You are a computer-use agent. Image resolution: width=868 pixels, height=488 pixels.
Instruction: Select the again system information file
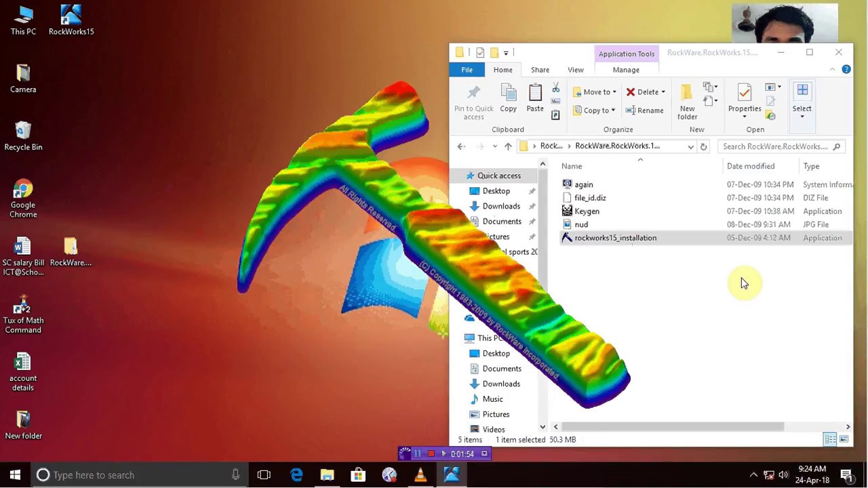584,184
